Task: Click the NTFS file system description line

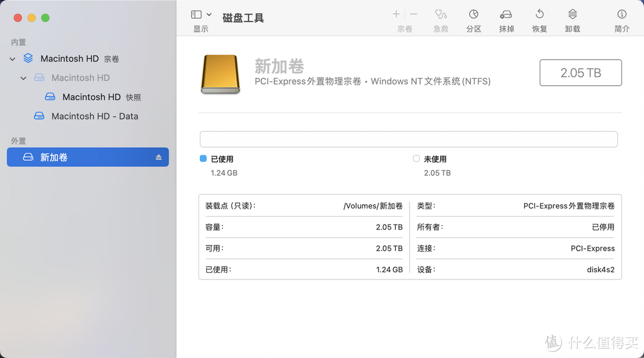Action: point(373,82)
